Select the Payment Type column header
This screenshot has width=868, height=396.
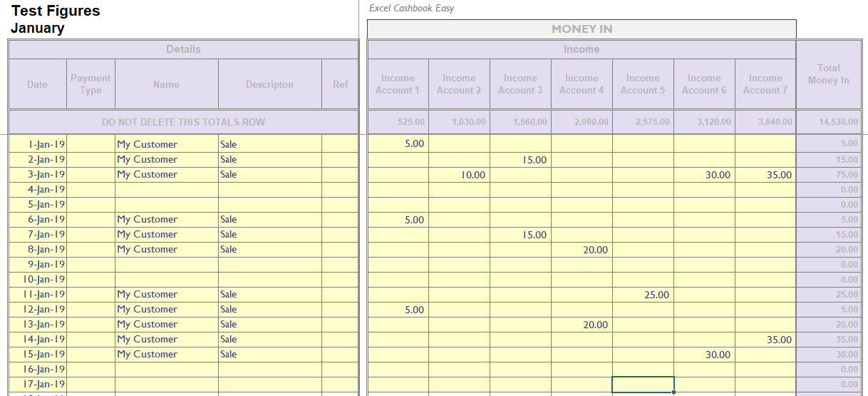pos(91,84)
